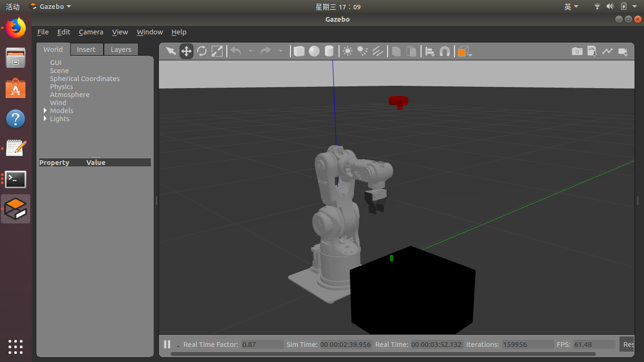The width and height of the screenshot is (644, 362).
Task: Switch to the Layers tab
Action: tap(121, 49)
